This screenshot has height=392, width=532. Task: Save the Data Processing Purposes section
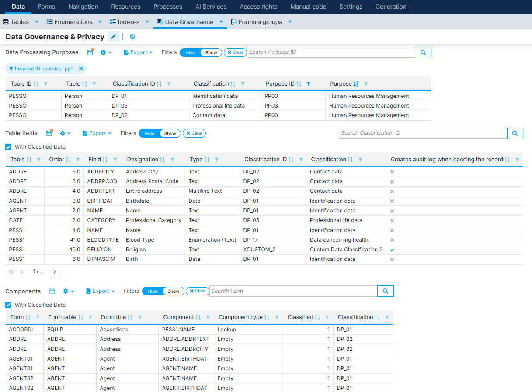(x=90, y=52)
